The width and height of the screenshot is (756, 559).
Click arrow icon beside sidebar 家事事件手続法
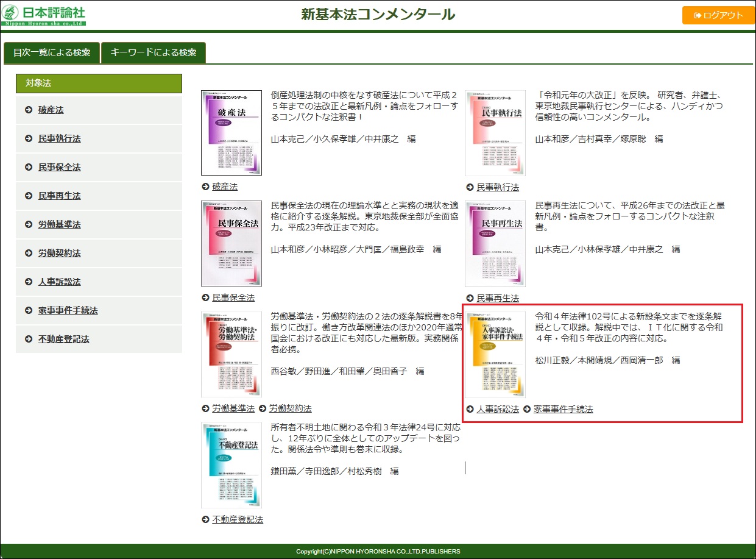pos(29,311)
